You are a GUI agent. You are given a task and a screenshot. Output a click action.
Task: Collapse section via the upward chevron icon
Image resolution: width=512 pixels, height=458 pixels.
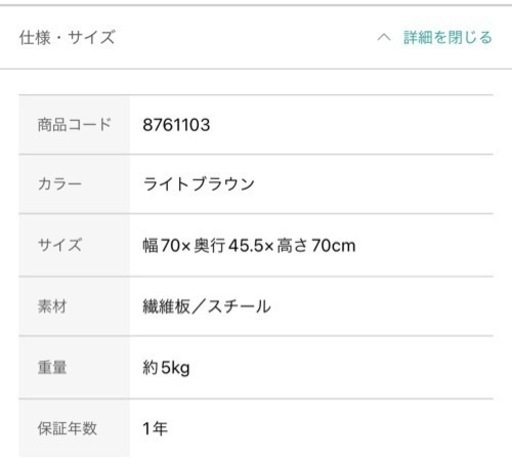[x=384, y=37]
